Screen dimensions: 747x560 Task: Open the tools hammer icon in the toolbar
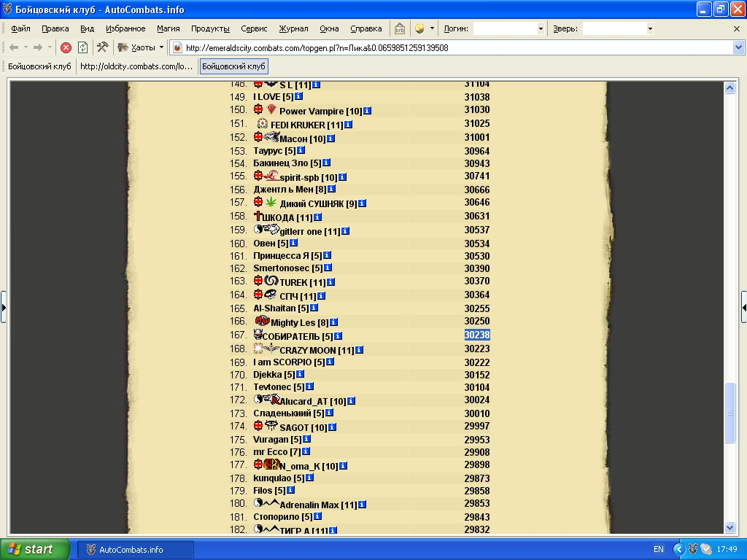pos(102,47)
